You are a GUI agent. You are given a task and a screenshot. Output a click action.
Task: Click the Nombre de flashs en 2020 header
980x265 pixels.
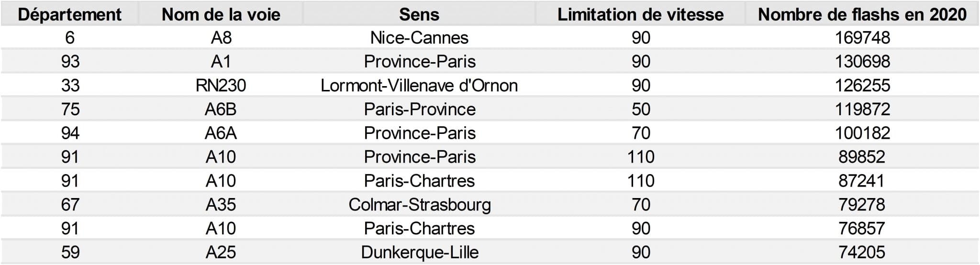click(x=862, y=14)
